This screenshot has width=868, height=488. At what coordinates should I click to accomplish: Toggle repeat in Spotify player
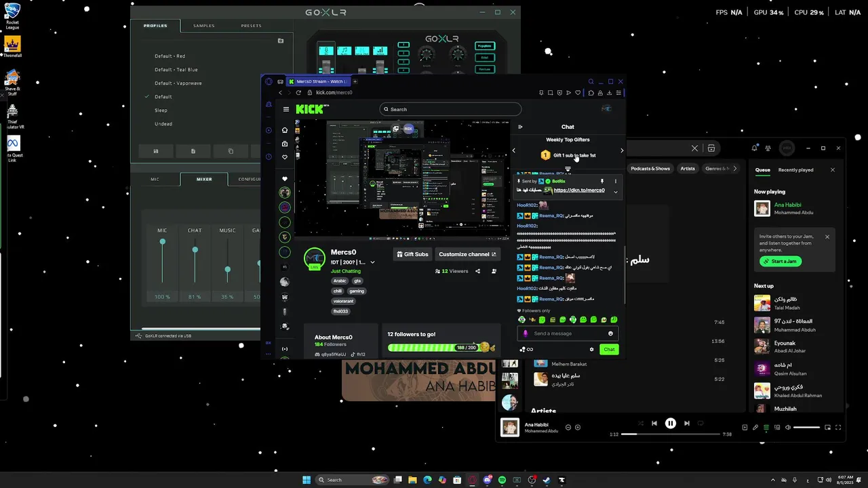tap(701, 424)
